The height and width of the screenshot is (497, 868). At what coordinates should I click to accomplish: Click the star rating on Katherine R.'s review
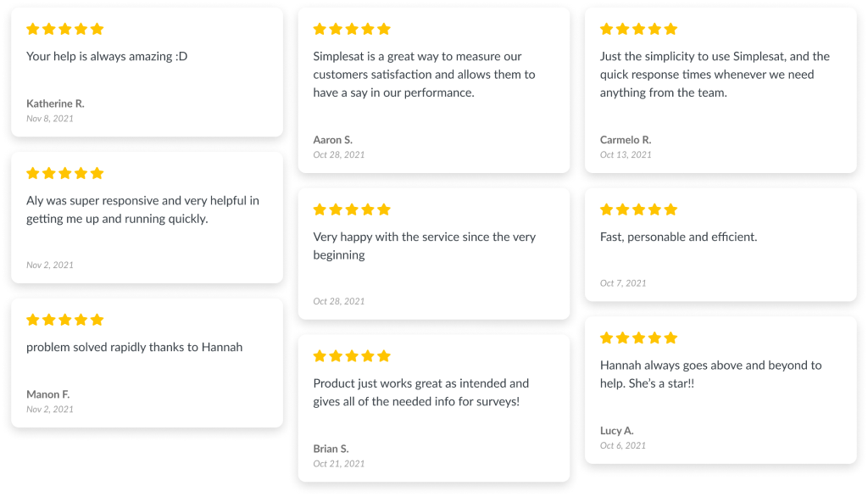64,29
